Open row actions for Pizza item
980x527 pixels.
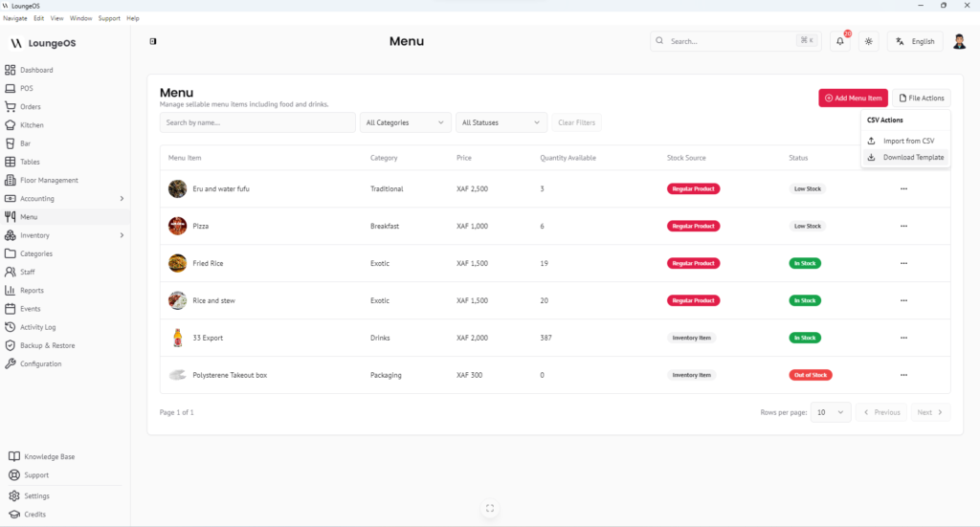click(902, 226)
